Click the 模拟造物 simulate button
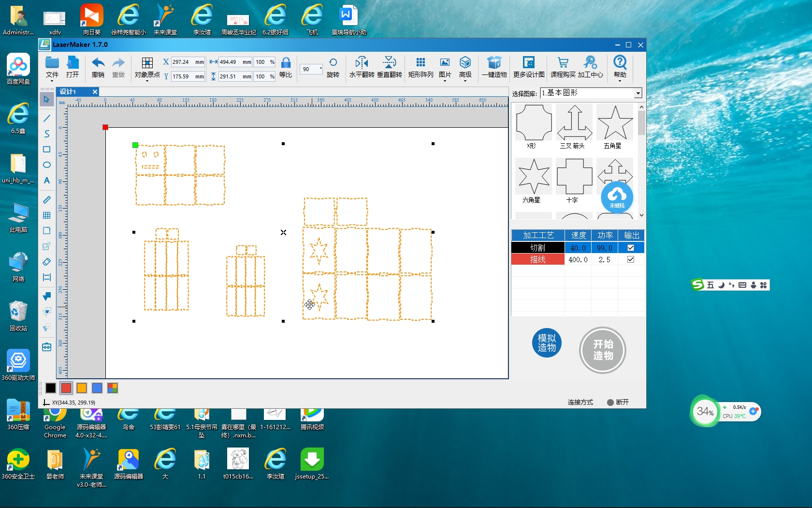812x508 pixels. tap(547, 343)
